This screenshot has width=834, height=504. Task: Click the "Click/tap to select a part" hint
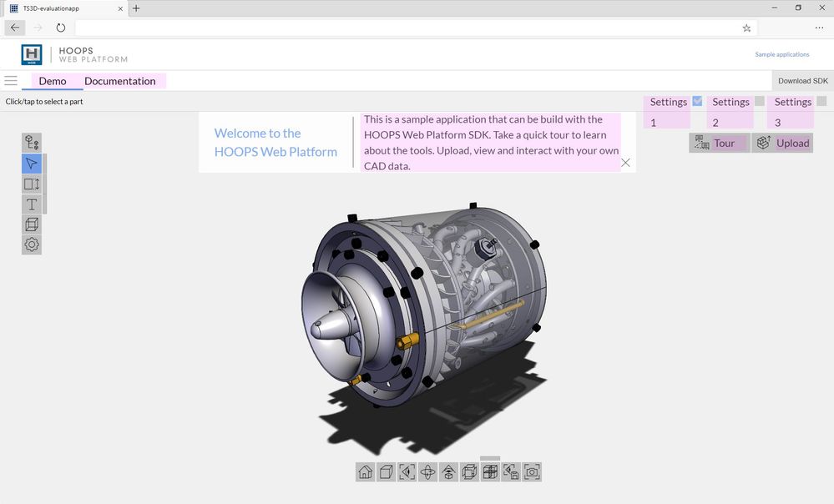click(x=44, y=102)
